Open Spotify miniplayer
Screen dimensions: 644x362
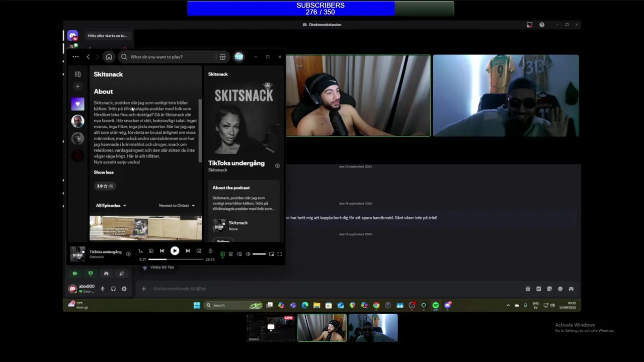pos(271,254)
